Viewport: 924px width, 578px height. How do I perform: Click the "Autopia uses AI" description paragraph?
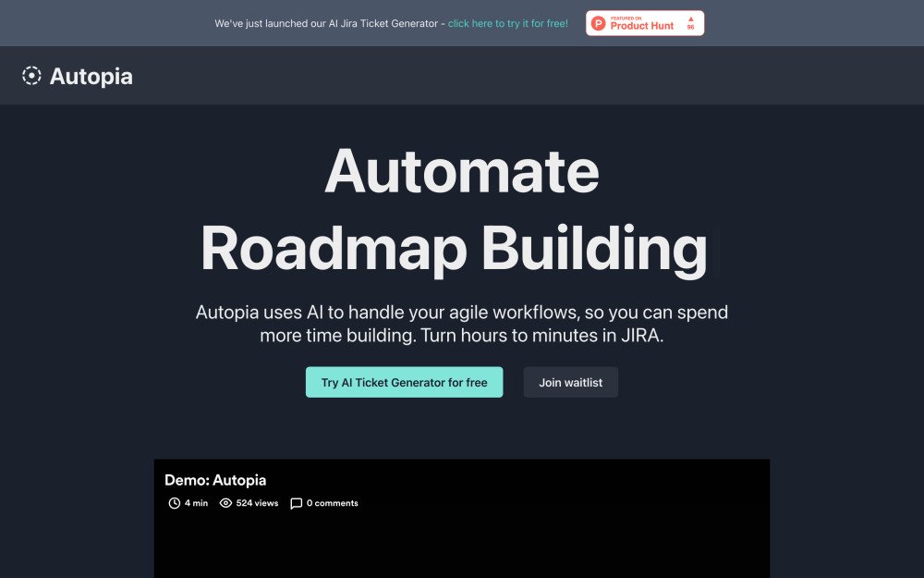click(x=462, y=324)
